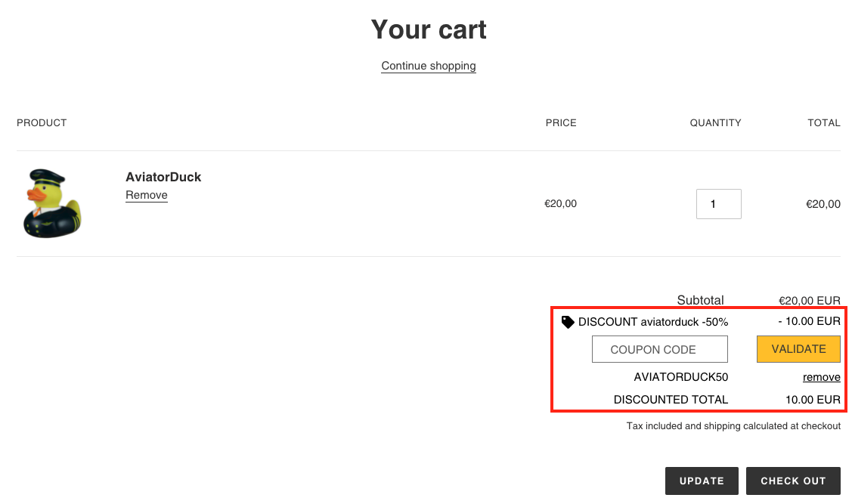Open the AviatorDuck product name link
Screen dimensions: 852x504
pos(163,177)
